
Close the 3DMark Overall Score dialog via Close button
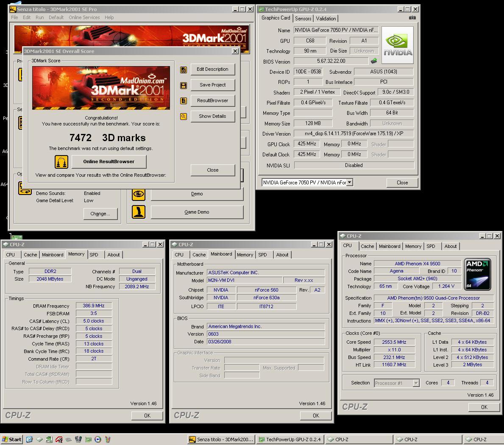(x=212, y=170)
